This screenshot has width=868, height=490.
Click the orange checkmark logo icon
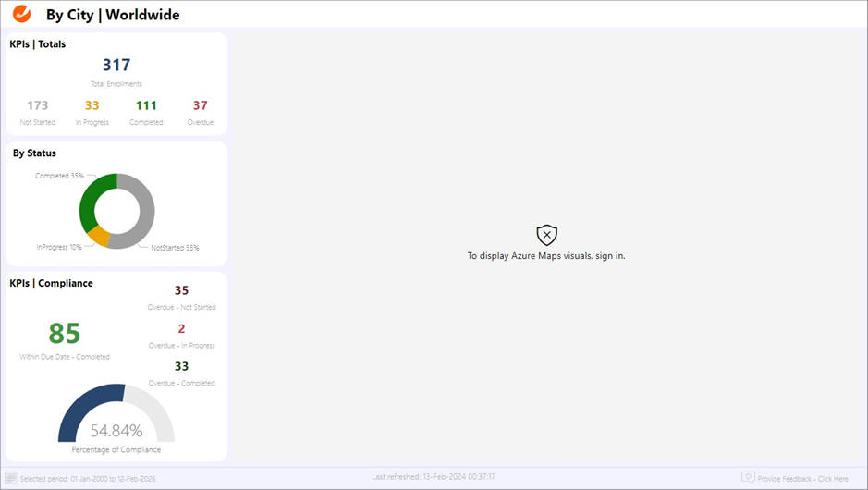tap(21, 14)
